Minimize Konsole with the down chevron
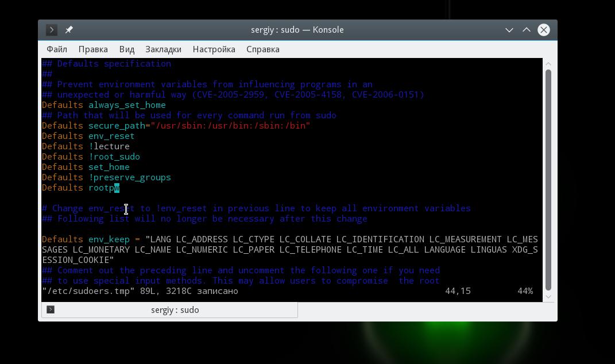Viewport: 615px width, 364px height. click(x=509, y=30)
